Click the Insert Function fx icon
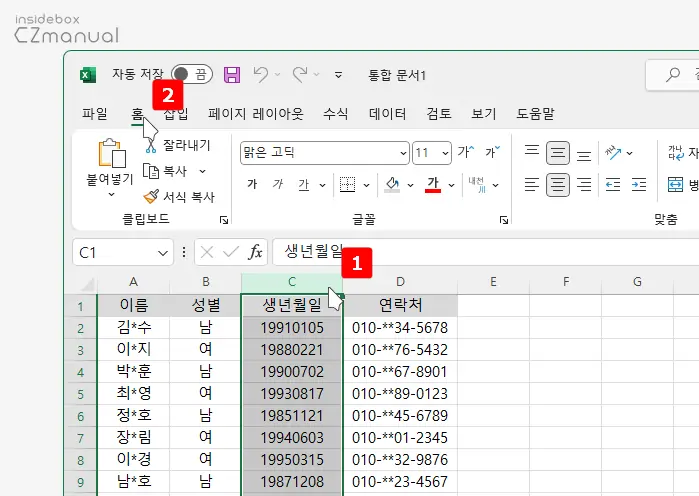 (x=255, y=253)
